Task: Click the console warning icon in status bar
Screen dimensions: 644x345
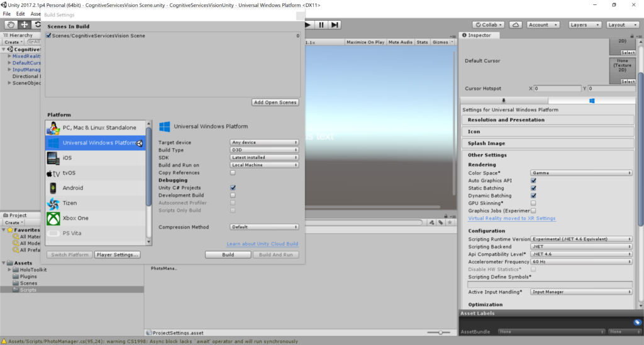Action: pyautogui.click(x=4, y=341)
